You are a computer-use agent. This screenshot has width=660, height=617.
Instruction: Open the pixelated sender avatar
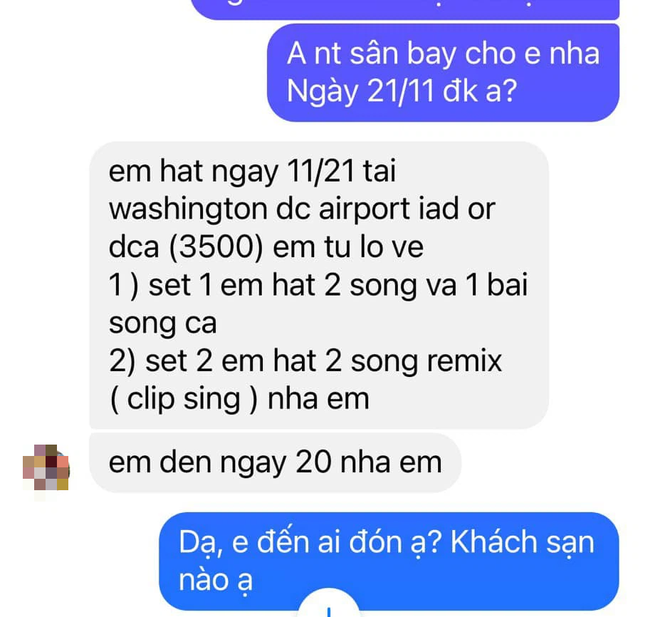(45, 467)
